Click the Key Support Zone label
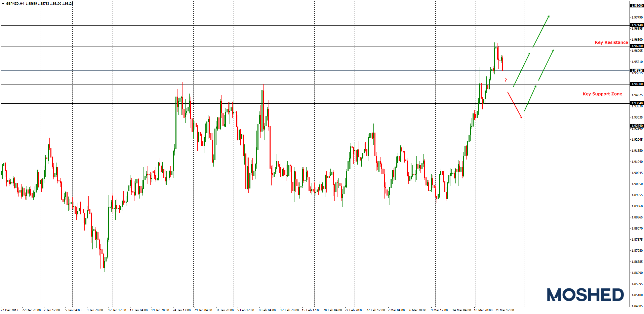Image resolution: width=644 pixels, height=314 pixels. (x=602, y=94)
